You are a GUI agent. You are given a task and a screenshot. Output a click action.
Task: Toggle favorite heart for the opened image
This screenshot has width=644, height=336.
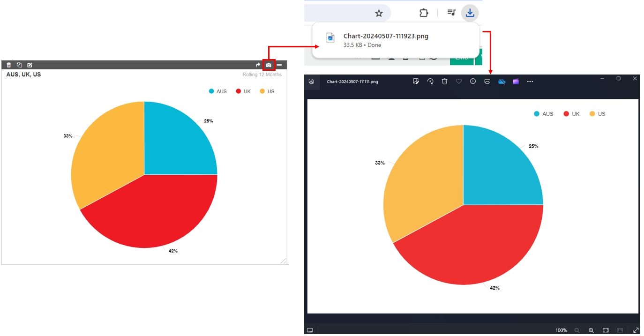(x=459, y=82)
